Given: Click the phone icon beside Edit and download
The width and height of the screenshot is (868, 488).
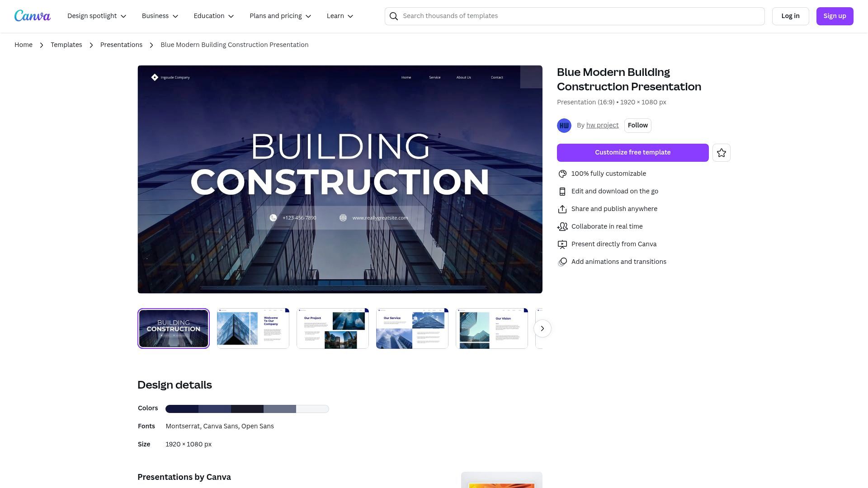Looking at the screenshot, I should point(562,192).
